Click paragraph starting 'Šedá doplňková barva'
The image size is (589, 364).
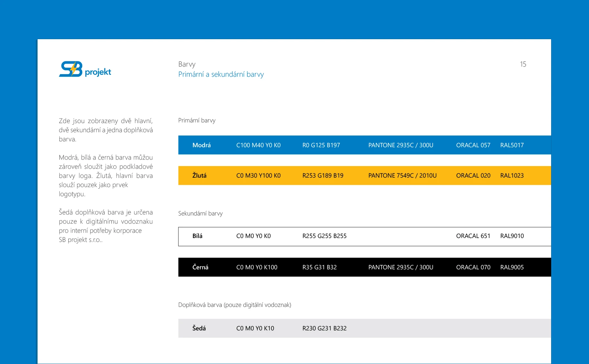106,226
